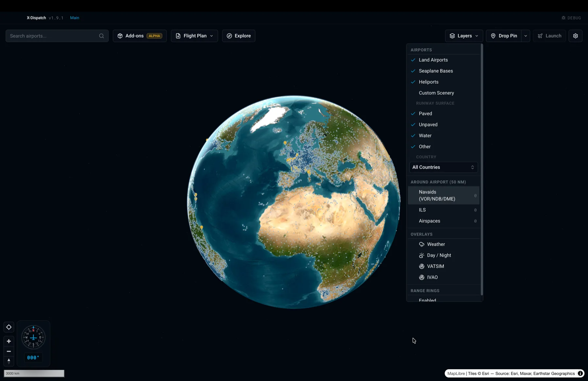Enable the Airspaces layer
Screen dimensions: 588x381
444,221
